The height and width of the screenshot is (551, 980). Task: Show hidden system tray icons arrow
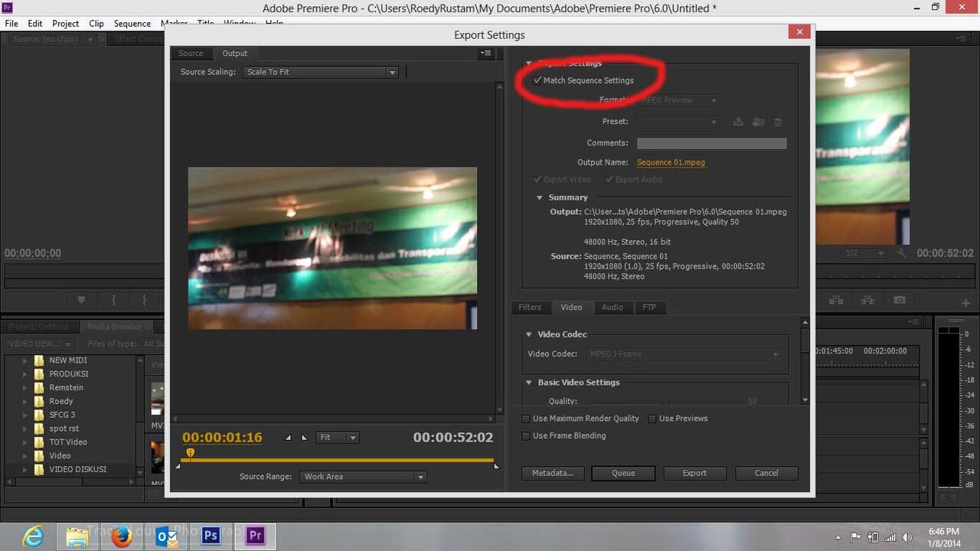click(839, 537)
